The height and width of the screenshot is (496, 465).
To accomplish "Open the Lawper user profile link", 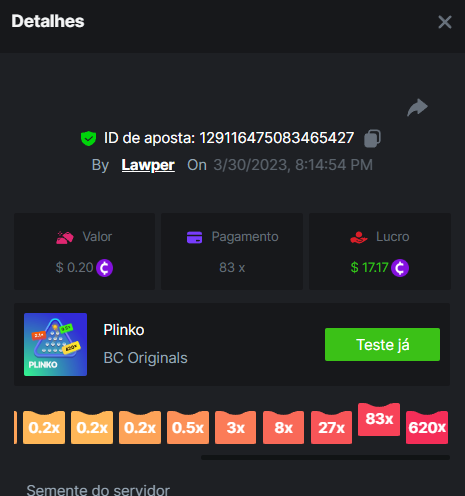I will pos(148,165).
